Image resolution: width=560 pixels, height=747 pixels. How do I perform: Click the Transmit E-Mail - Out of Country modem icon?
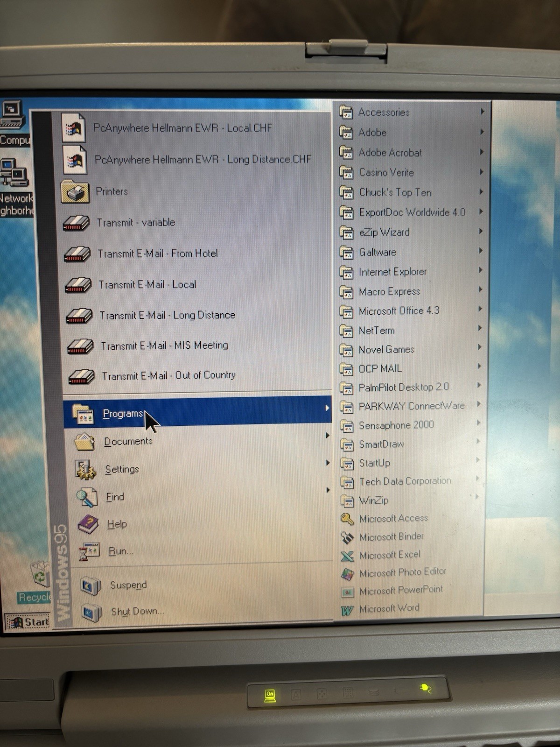82,377
